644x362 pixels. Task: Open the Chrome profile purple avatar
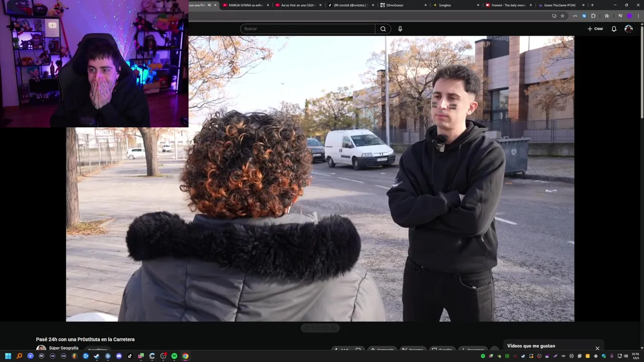[x=629, y=16]
